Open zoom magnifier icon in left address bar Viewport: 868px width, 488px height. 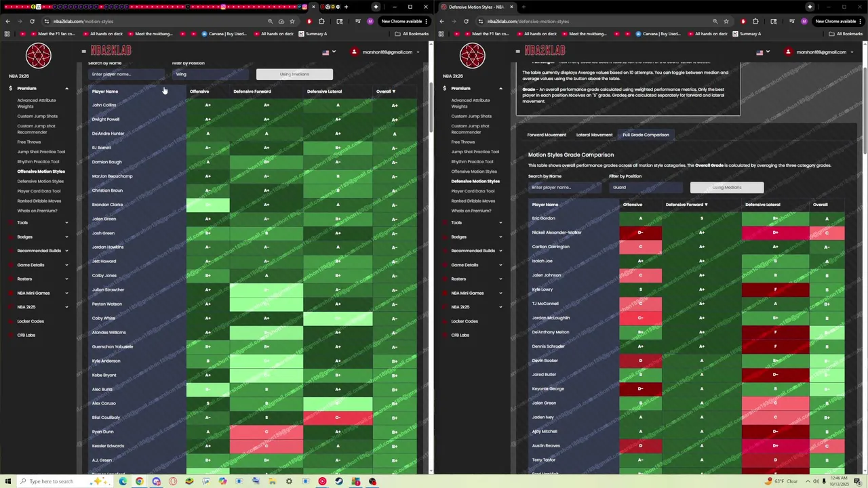pos(270,21)
